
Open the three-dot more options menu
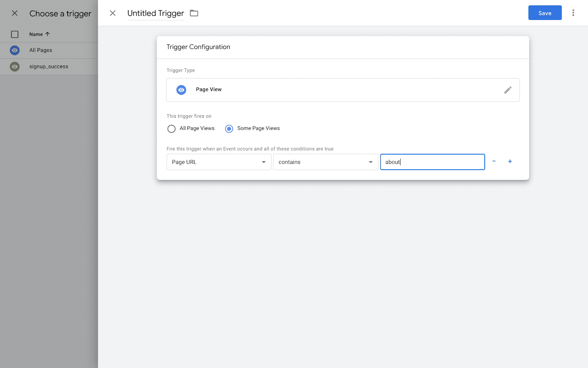pyautogui.click(x=573, y=13)
